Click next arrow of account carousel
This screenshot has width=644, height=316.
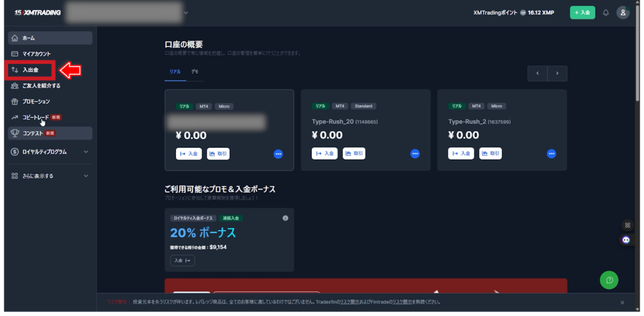coord(557,74)
